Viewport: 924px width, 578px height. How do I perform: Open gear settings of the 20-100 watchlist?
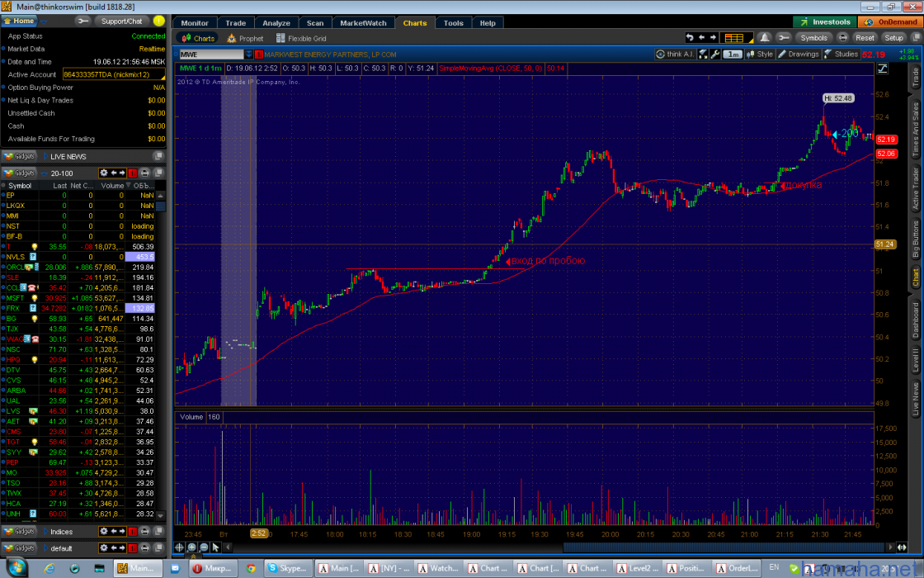pyautogui.click(x=104, y=173)
